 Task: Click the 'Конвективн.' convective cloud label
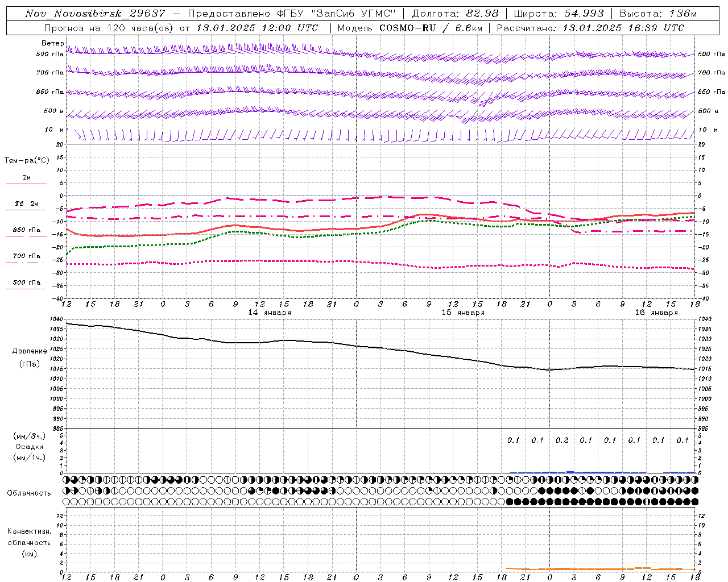coord(30,531)
